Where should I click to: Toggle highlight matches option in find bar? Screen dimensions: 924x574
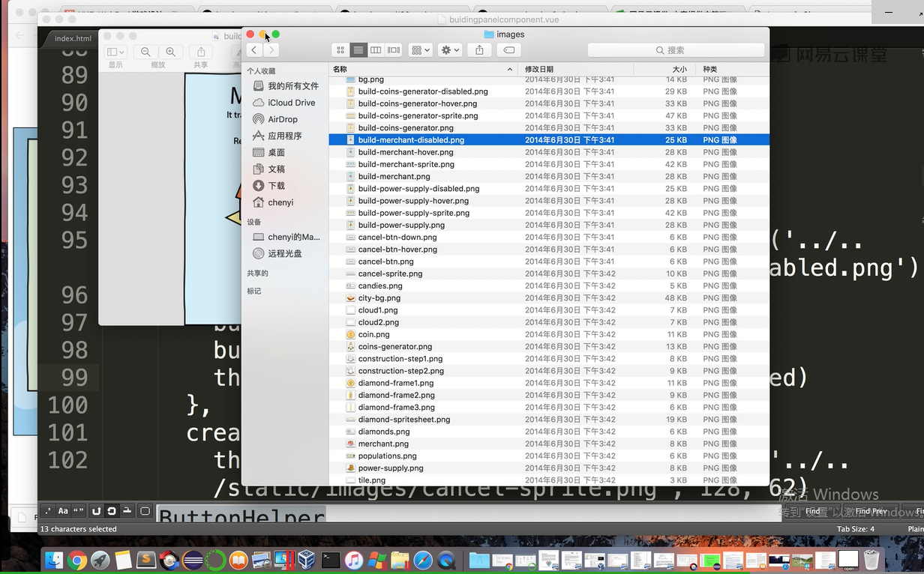[145, 511]
